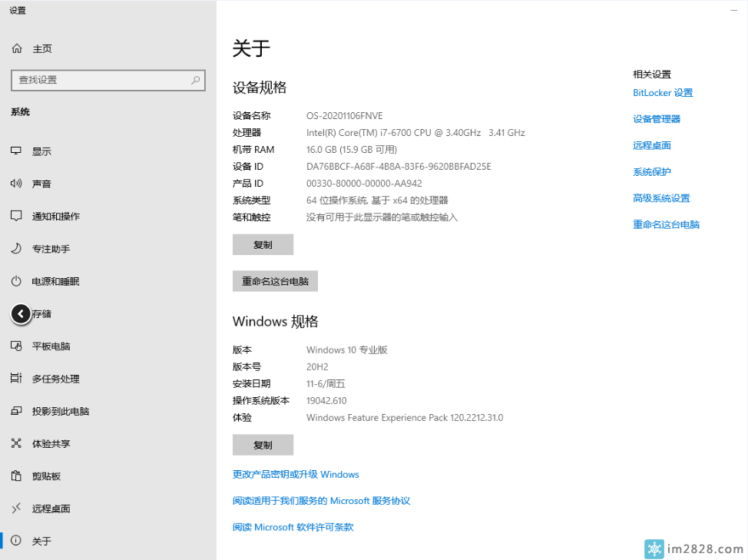The width and height of the screenshot is (748, 560).
Task: Click the Remote Desktop icon in sidebar
Action: pos(16,508)
